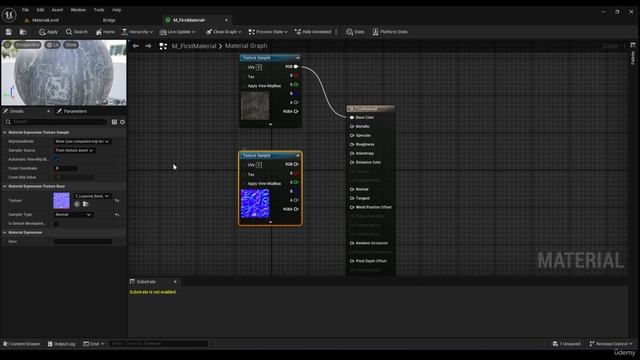Switch to the MaterialLevel tab
Screen dimensions: 640x360
(42, 20)
